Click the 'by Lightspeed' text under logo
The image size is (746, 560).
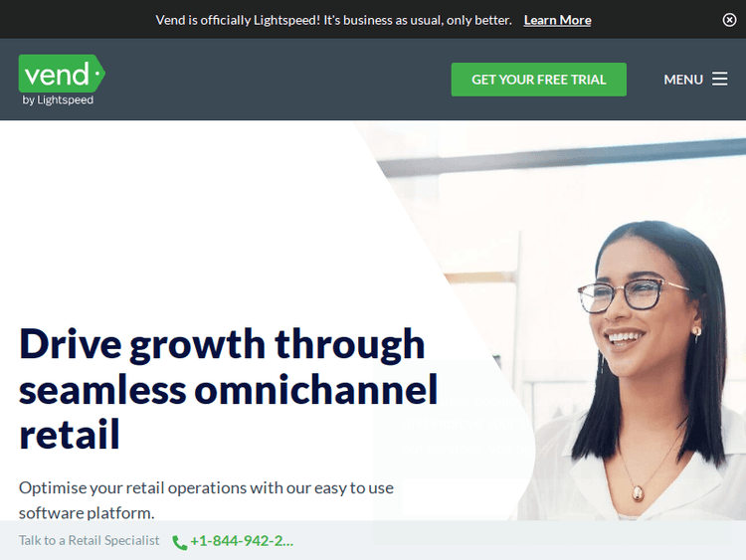[58, 99]
